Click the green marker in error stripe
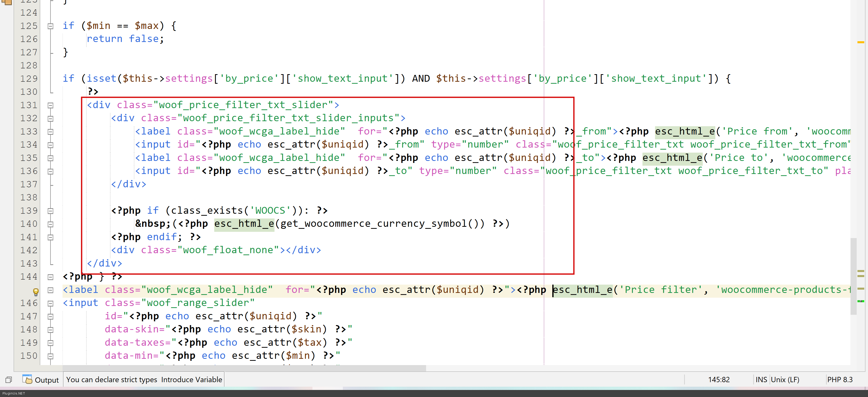The width and height of the screenshot is (868, 397). [x=860, y=301]
